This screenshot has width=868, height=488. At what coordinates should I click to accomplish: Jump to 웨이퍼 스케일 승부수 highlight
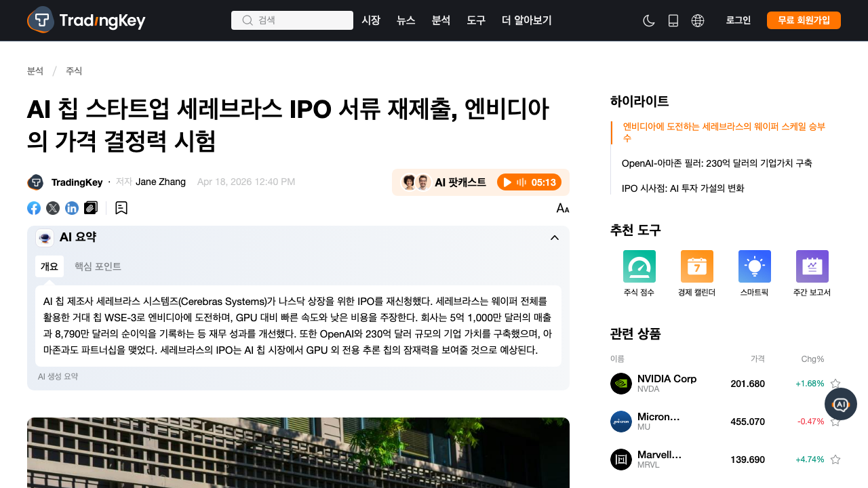coord(724,132)
